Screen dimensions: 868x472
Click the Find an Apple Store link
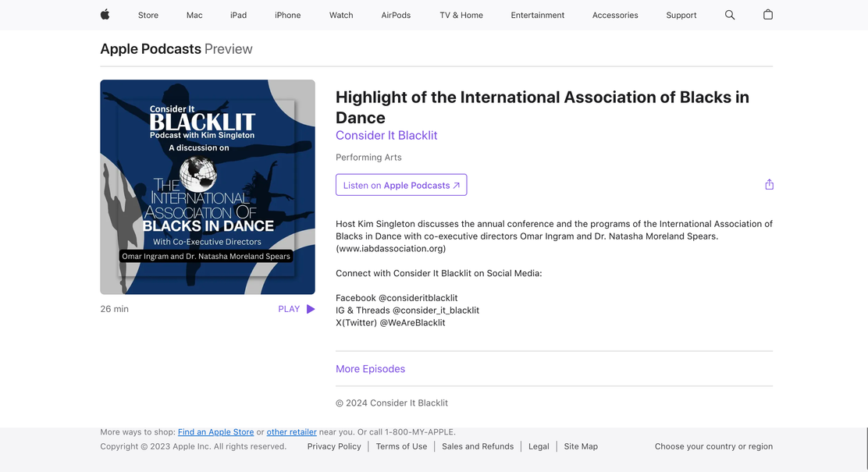[216, 432]
